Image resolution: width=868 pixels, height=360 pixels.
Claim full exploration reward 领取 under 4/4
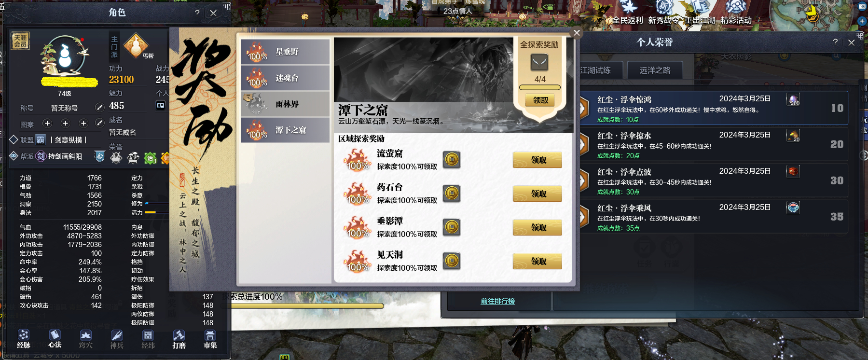(x=540, y=100)
